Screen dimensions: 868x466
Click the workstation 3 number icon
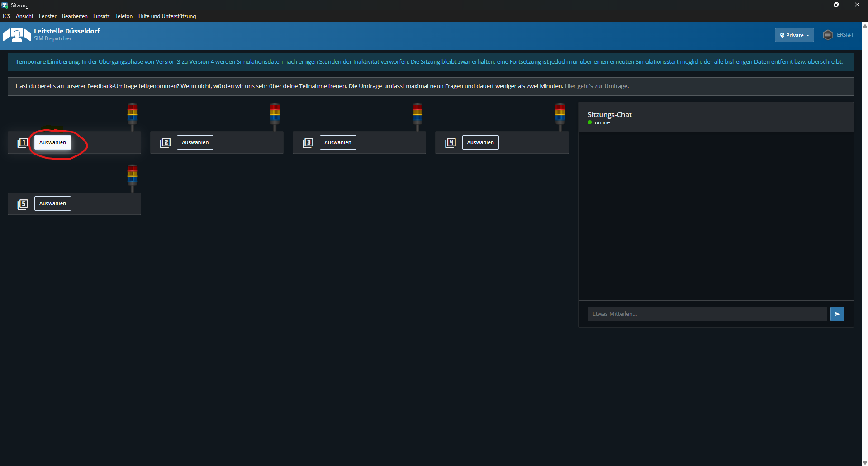308,143
